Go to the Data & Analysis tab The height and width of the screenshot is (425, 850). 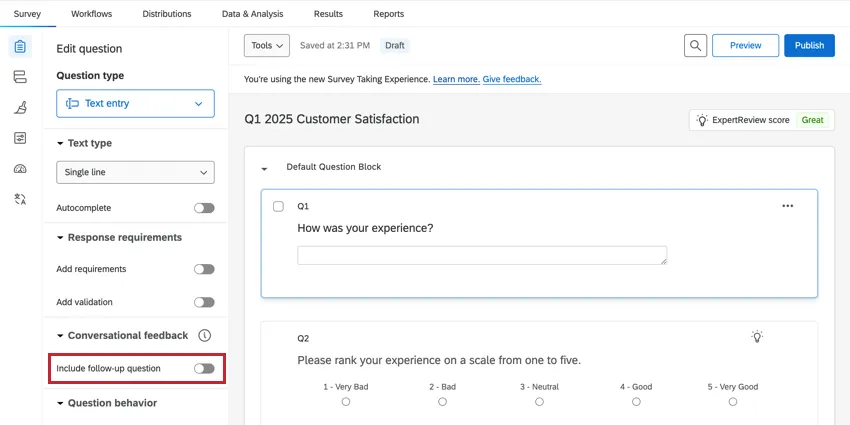[x=252, y=14]
